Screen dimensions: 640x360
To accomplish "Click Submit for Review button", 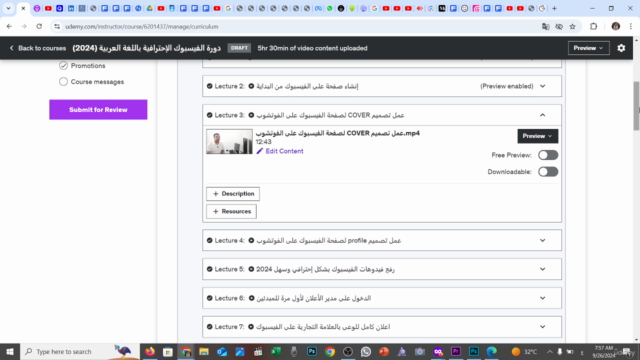I will [x=98, y=110].
